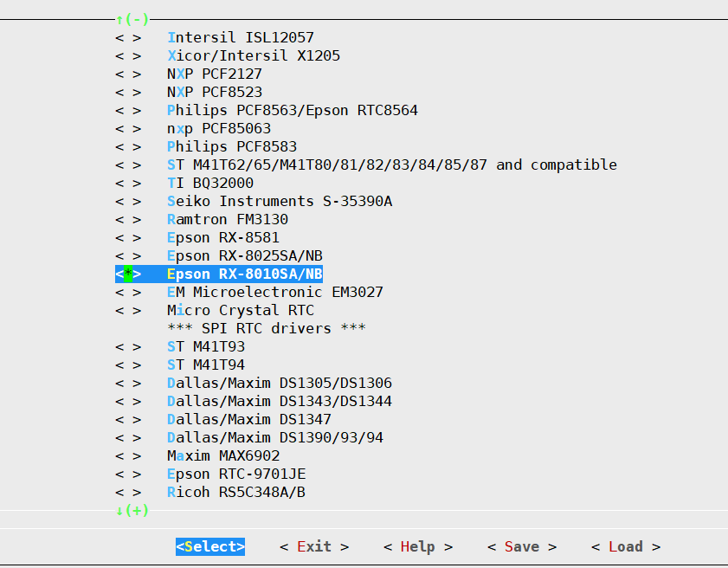Enable the Ramtron FM3130 tristate box
Screen dimensions: 728x568
[128, 219]
